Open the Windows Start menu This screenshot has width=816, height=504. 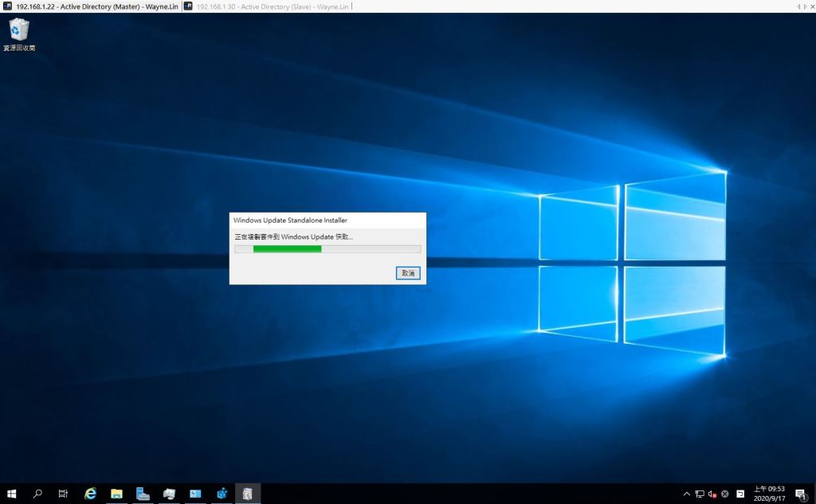click(12, 494)
